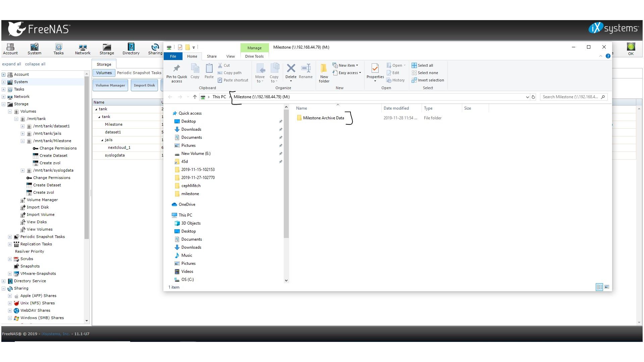Click Copy path in the ribbon
The width and height of the screenshot is (644, 362).
(229, 73)
